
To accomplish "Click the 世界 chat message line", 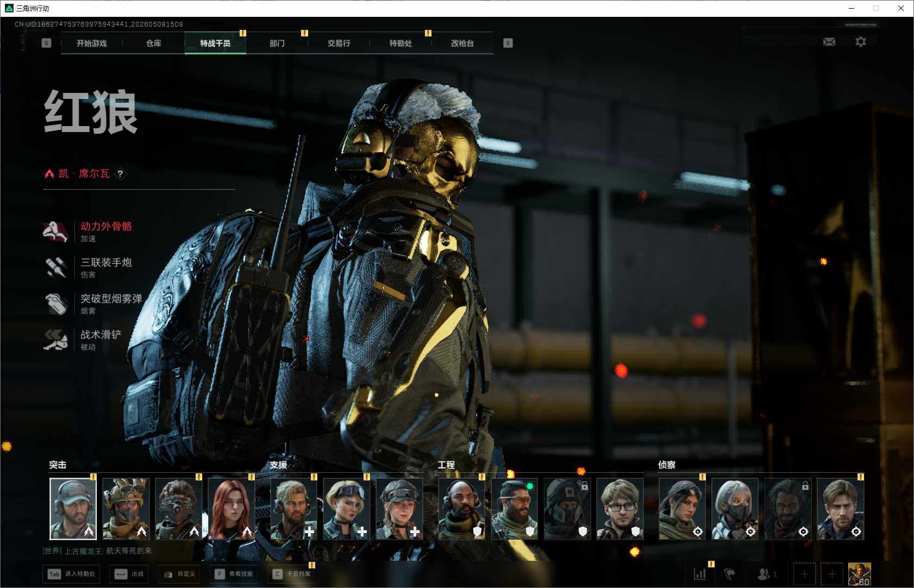I will pyautogui.click(x=97, y=551).
